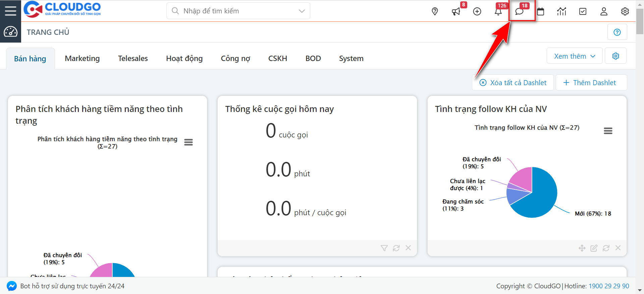Switch to the Telesales tab
The image size is (644, 294).
[133, 58]
